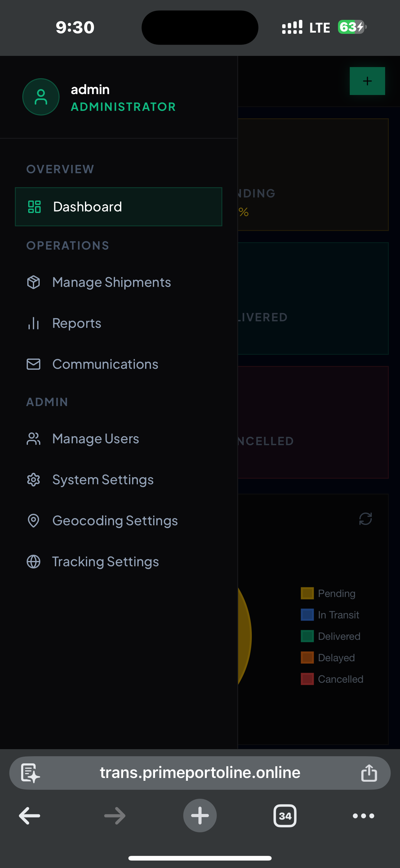Click the System Settings gear icon
The height and width of the screenshot is (868, 400).
pyautogui.click(x=33, y=480)
